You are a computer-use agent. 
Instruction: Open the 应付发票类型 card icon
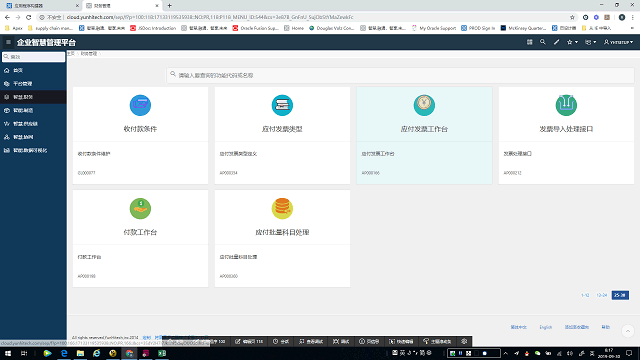coord(282,105)
